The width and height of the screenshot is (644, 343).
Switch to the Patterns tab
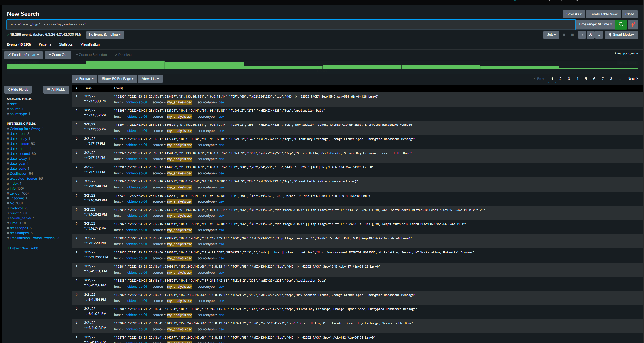[45, 44]
